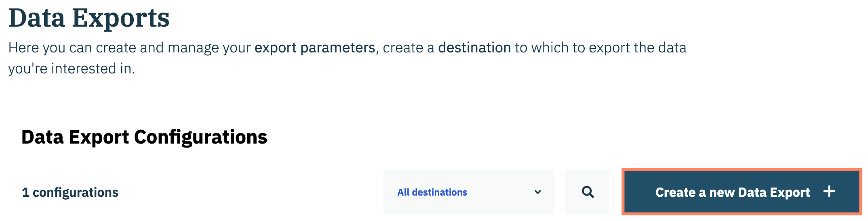Open the All destinations dropdown
The height and width of the screenshot is (221, 868).
click(x=469, y=192)
